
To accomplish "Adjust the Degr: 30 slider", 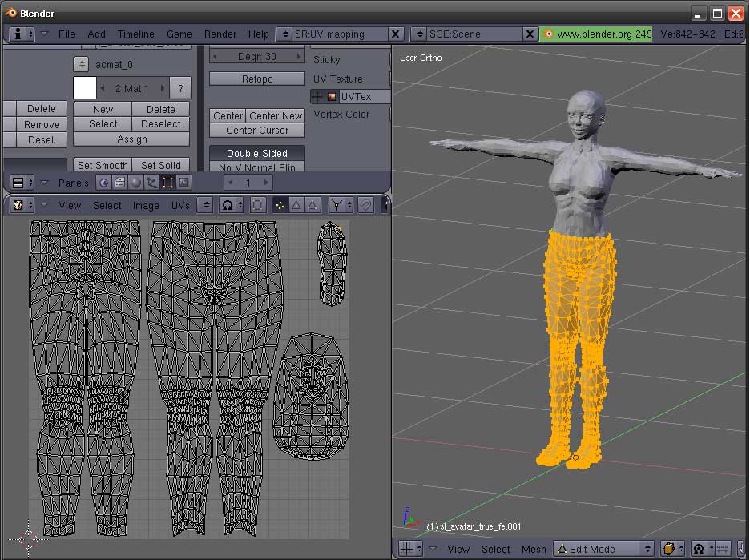I will 256,56.
